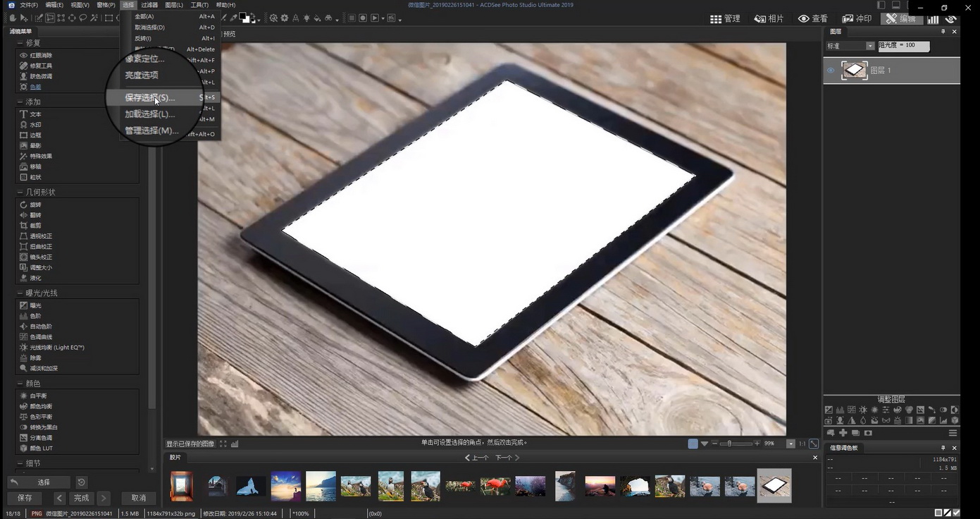This screenshot has height=519, width=980.
Task: Select the Magic Wand tool
Action: (94, 18)
